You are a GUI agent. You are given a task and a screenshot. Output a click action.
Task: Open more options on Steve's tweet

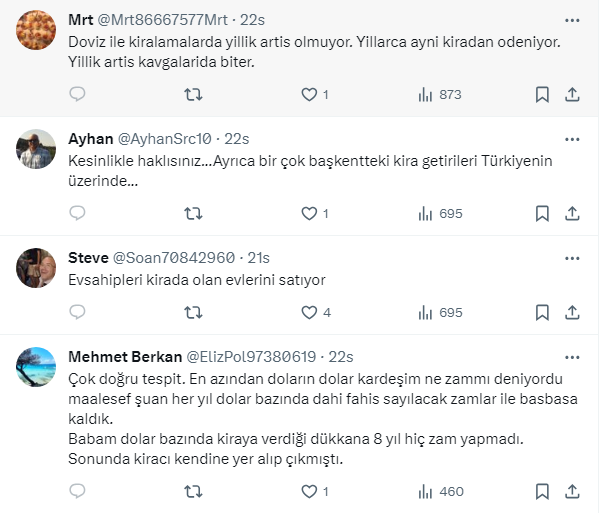tap(571, 257)
